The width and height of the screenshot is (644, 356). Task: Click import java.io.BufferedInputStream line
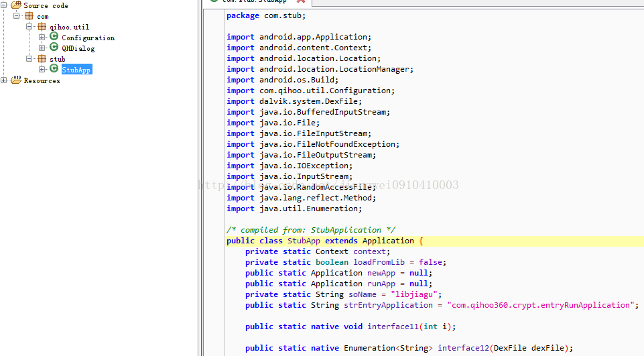pos(308,112)
